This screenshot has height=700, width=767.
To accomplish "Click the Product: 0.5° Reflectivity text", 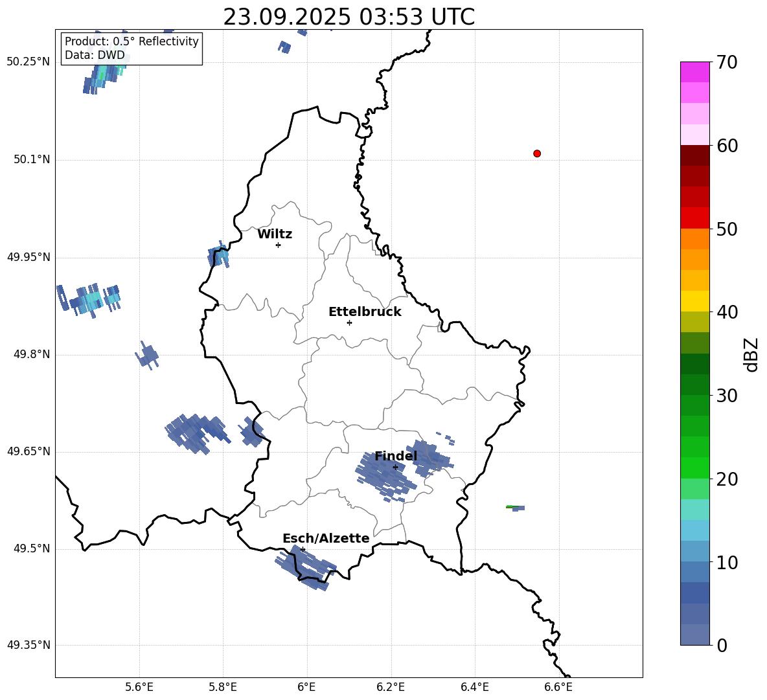I will click(x=132, y=41).
